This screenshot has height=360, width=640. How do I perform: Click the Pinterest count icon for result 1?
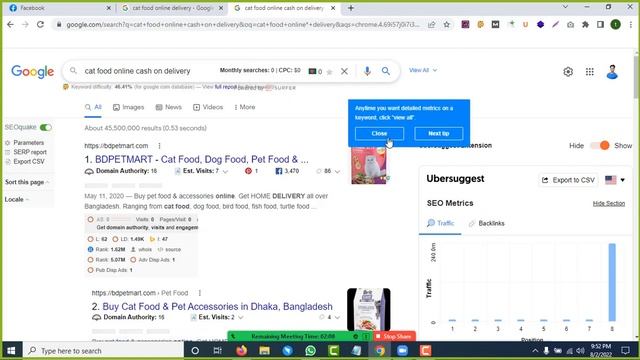coord(248,171)
